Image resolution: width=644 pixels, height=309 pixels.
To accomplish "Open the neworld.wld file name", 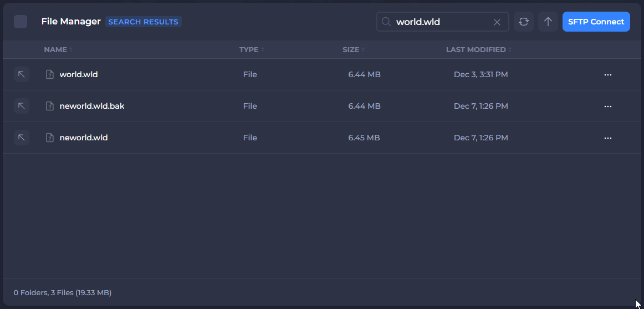I will (84, 138).
